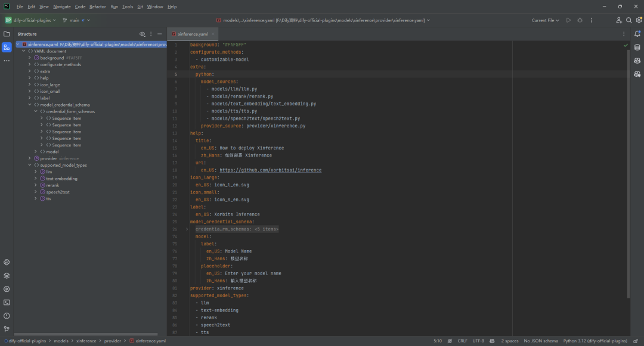
Task: Open Python 3.12 interpreter selector
Action: coord(595,341)
